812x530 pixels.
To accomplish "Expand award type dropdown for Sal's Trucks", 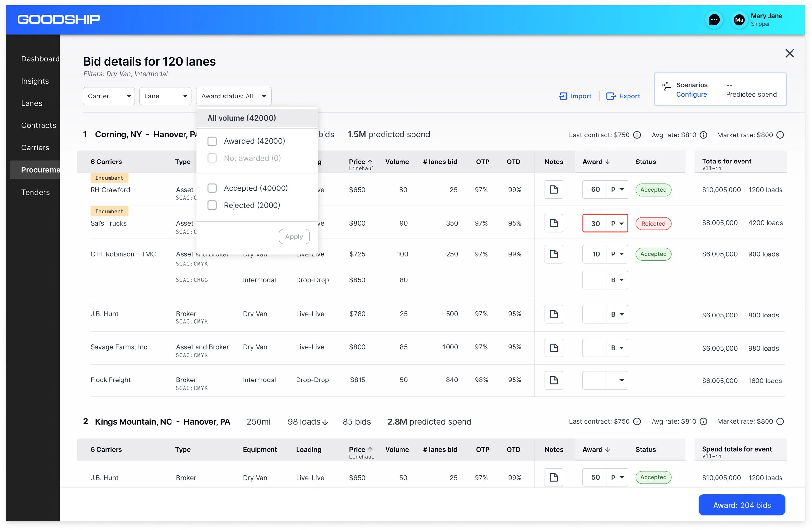I will pyautogui.click(x=617, y=224).
